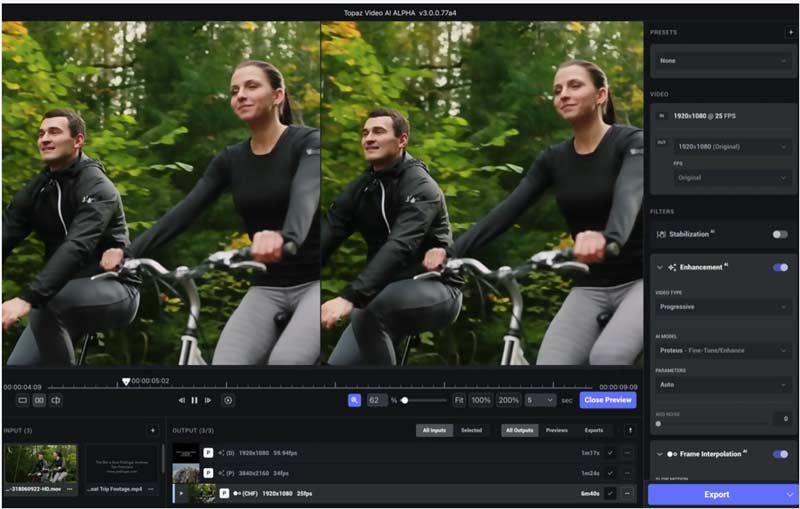Image resolution: width=800 pixels, height=509 pixels.
Task: Turn off the Frame Interpolation switch
Action: pos(779,454)
